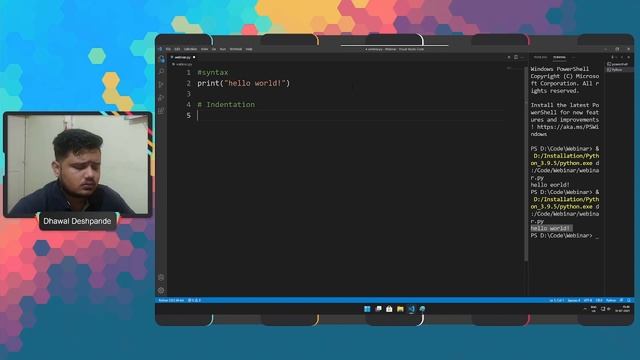Open the Explorer view in activity bar
This screenshot has height=360, width=640.
tap(161, 59)
